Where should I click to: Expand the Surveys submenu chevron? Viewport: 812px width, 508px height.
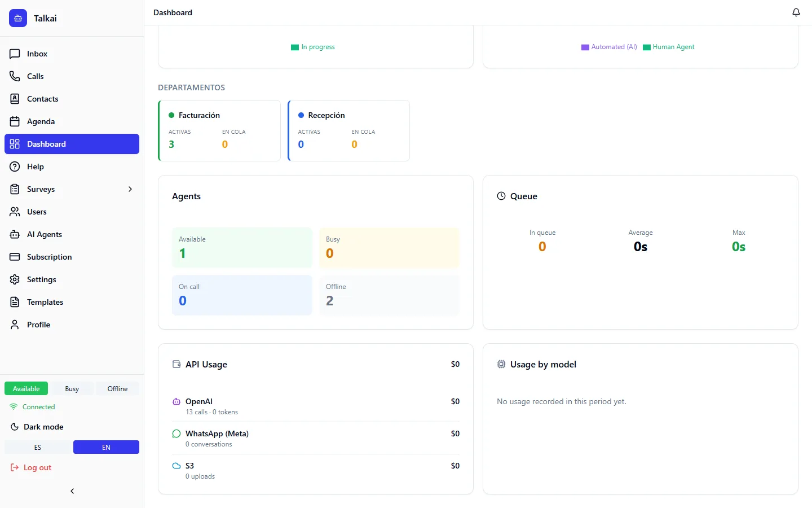click(130, 189)
